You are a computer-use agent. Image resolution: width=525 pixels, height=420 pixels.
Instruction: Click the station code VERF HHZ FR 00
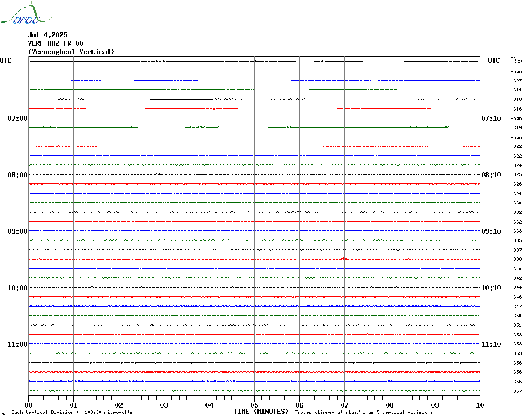tap(55, 43)
